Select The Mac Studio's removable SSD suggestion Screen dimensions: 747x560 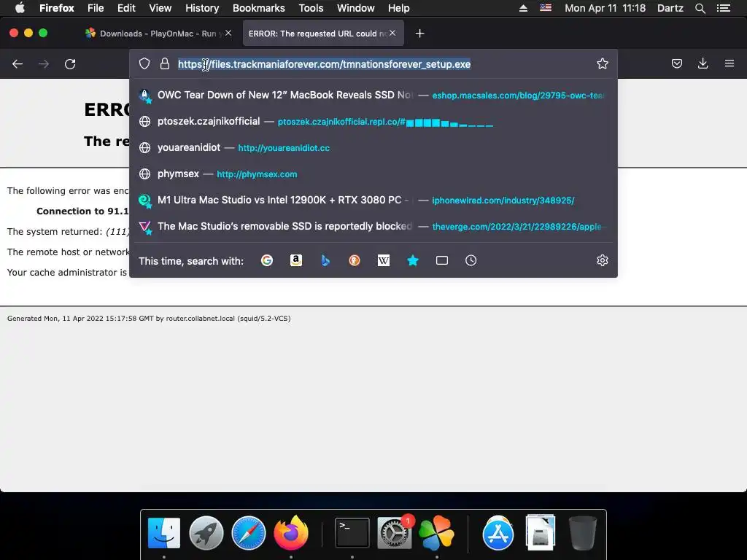[373, 226]
